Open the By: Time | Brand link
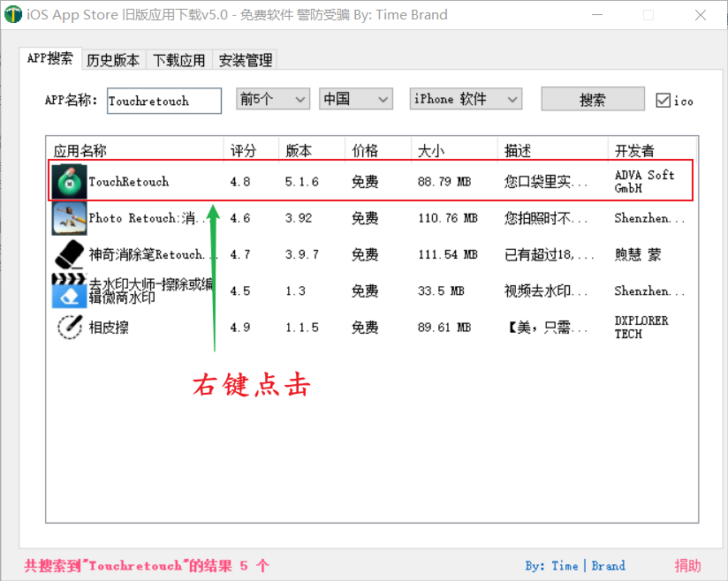 click(x=575, y=566)
